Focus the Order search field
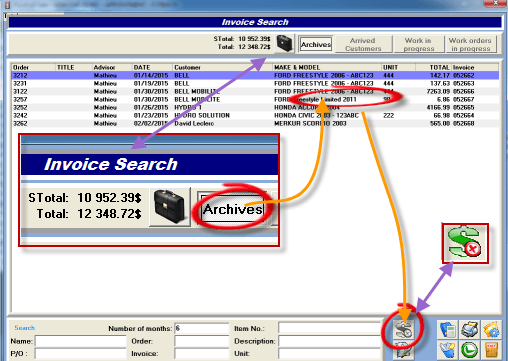508x361 pixels. point(202,341)
